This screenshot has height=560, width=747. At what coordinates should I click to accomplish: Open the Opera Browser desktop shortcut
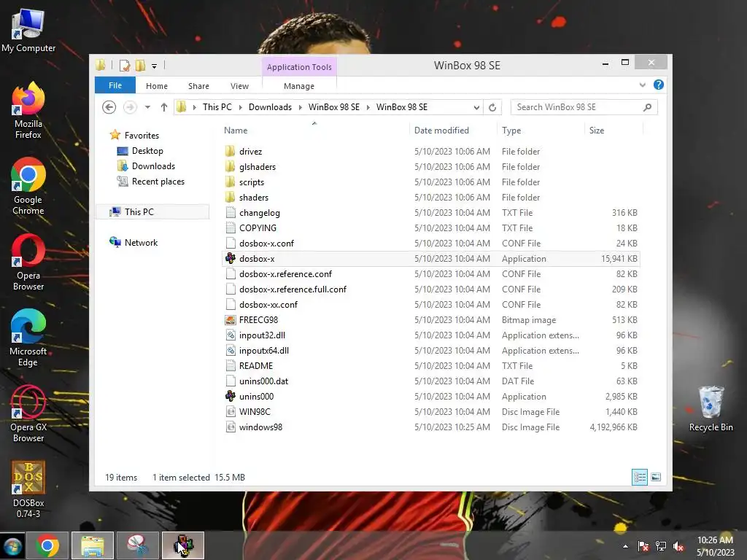tap(28, 262)
